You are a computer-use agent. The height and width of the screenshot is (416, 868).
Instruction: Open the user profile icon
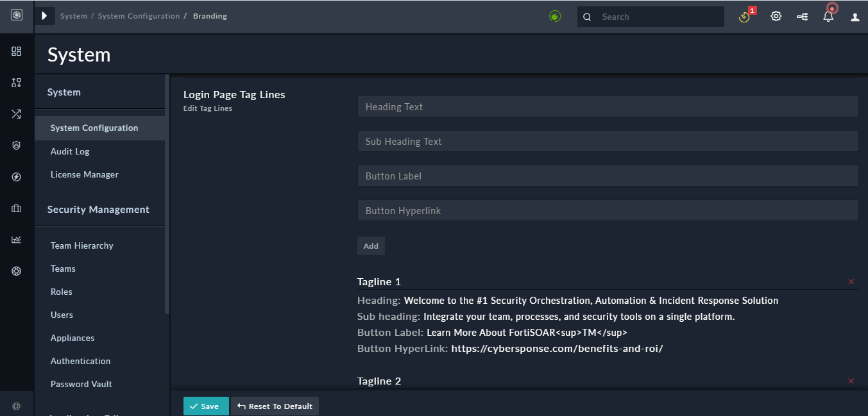(855, 17)
